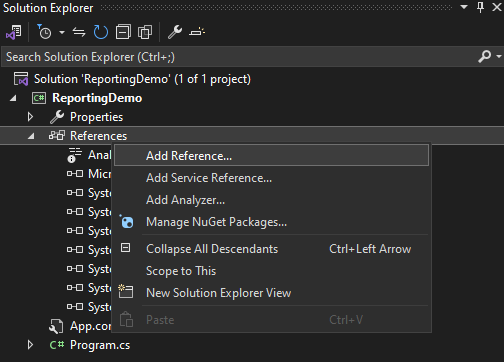Click the wrench icon beside Properties
Image resolution: width=504 pixels, height=362 pixels.
pyautogui.click(x=57, y=117)
